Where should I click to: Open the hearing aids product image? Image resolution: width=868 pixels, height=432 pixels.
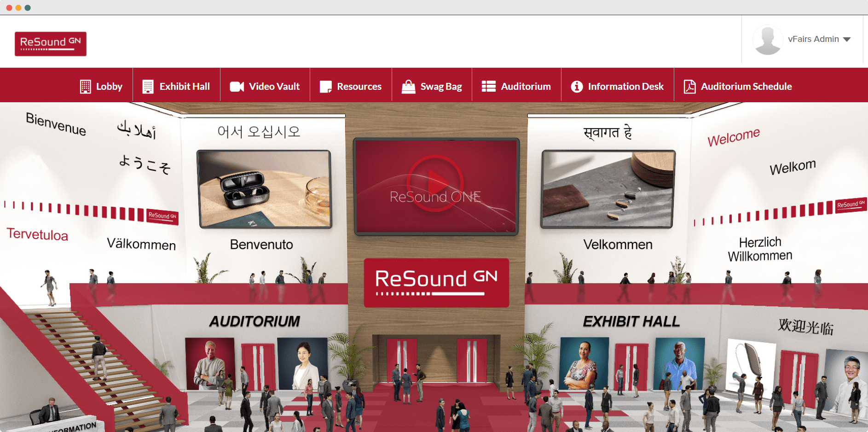coord(608,189)
